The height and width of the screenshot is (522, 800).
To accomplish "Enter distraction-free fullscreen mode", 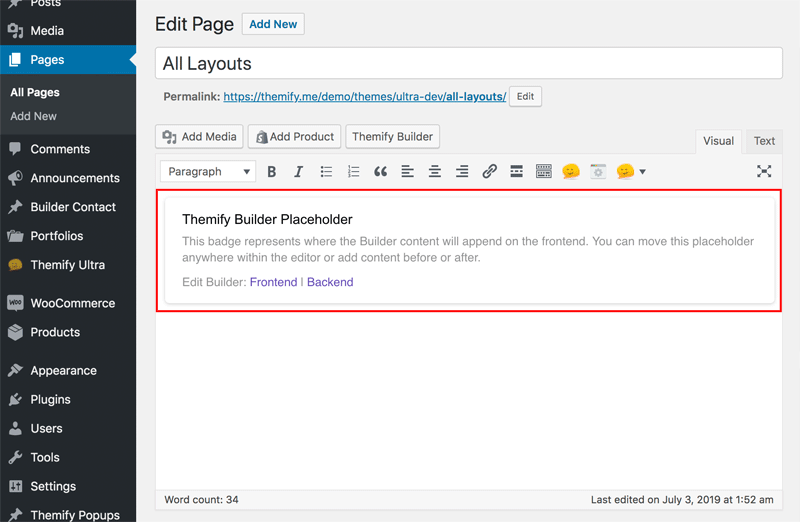I will 764,171.
